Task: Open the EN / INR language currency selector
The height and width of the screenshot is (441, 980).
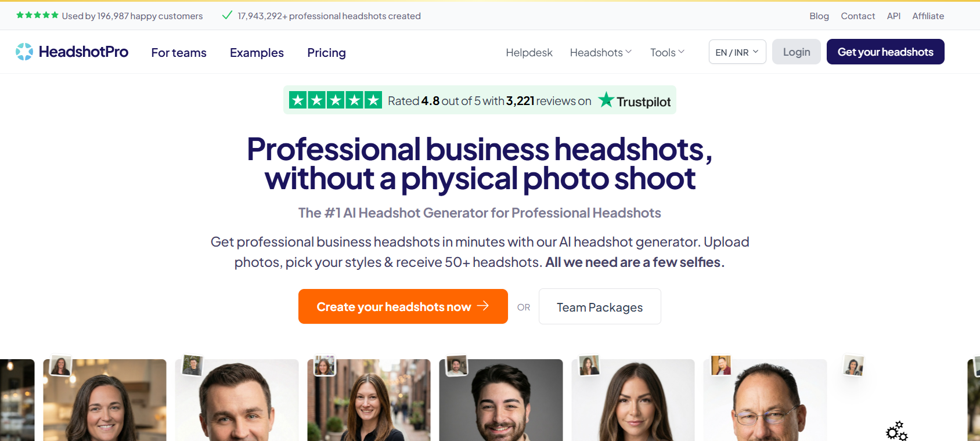Action: [737, 52]
